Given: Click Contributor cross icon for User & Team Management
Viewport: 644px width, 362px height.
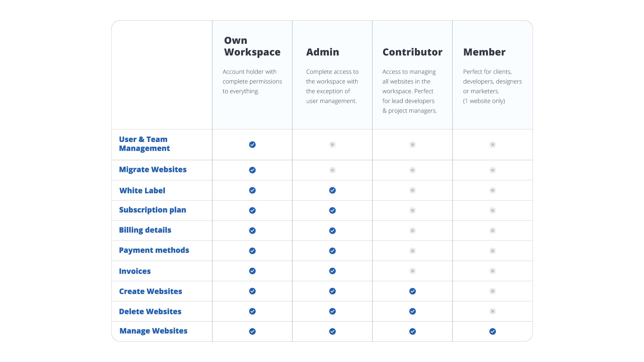Looking at the screenshot, I should (x=413, y=145).
